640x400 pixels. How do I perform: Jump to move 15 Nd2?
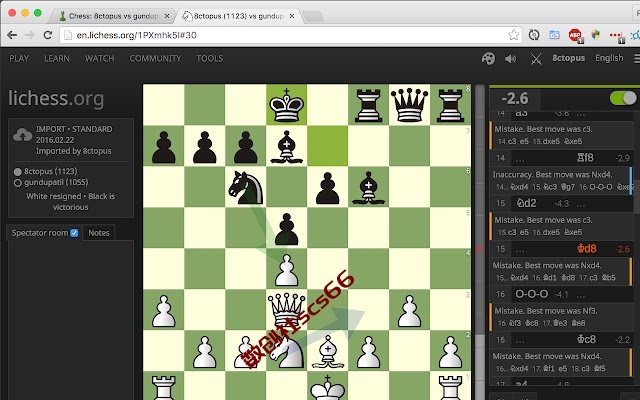527,203
